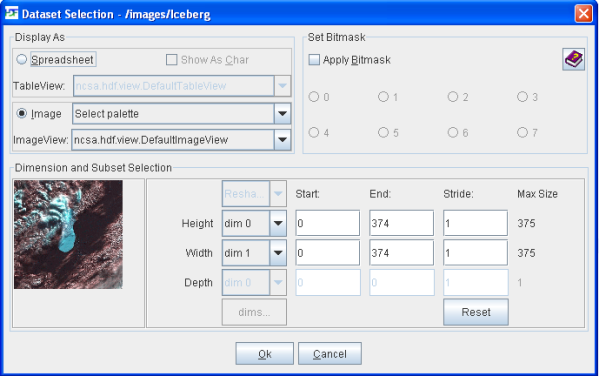Click the HDFView icon in title bar

[11, 13]
